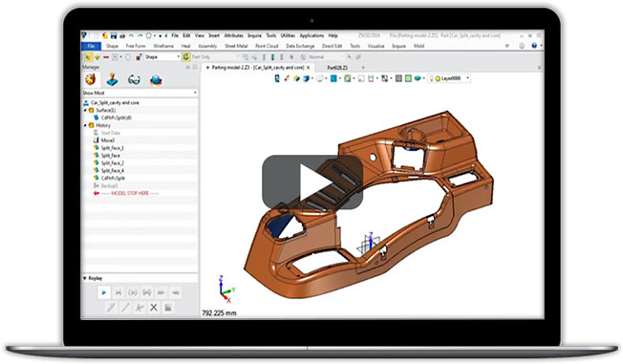Image resolution: width=623 pixels, height=364 pixels.
Task: Collapse the Replay section triangle
Action: click(x=85, y=278)
